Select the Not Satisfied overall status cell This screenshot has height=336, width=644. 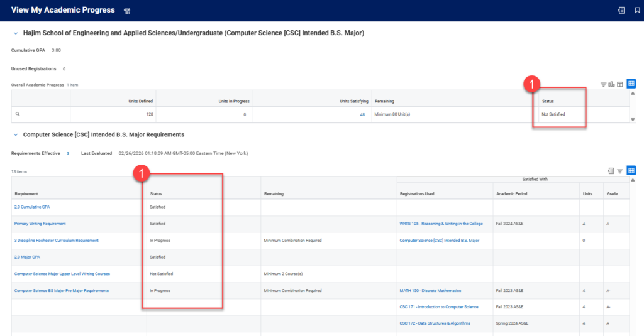(553, 114)
